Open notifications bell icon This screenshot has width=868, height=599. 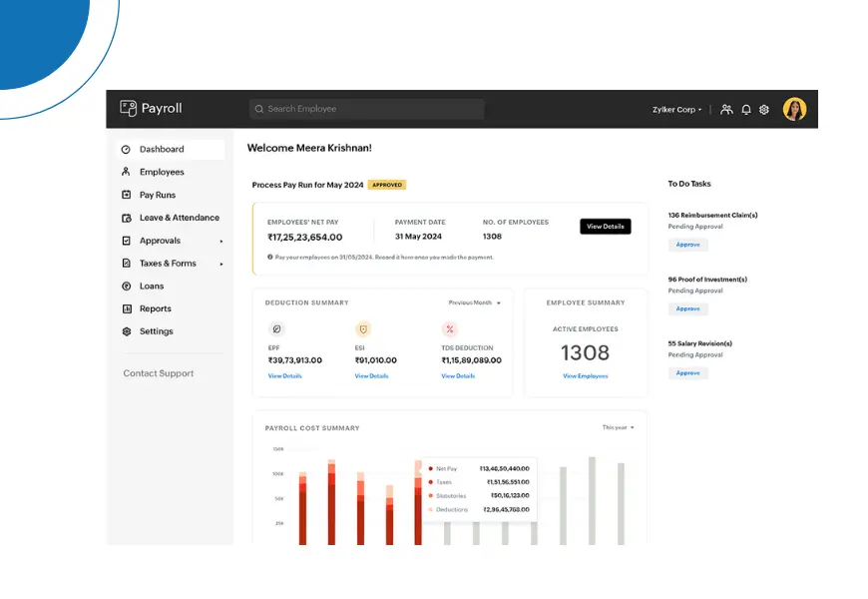[746, 109]
